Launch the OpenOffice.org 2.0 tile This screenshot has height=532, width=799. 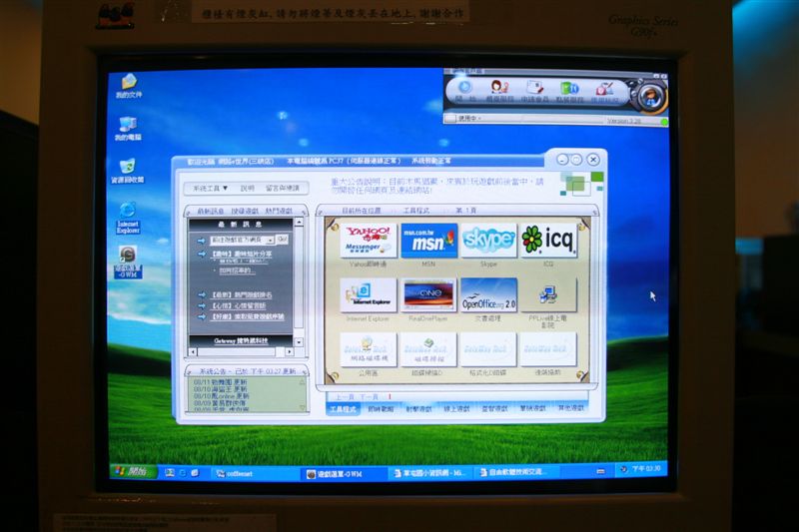click(488, 294)
